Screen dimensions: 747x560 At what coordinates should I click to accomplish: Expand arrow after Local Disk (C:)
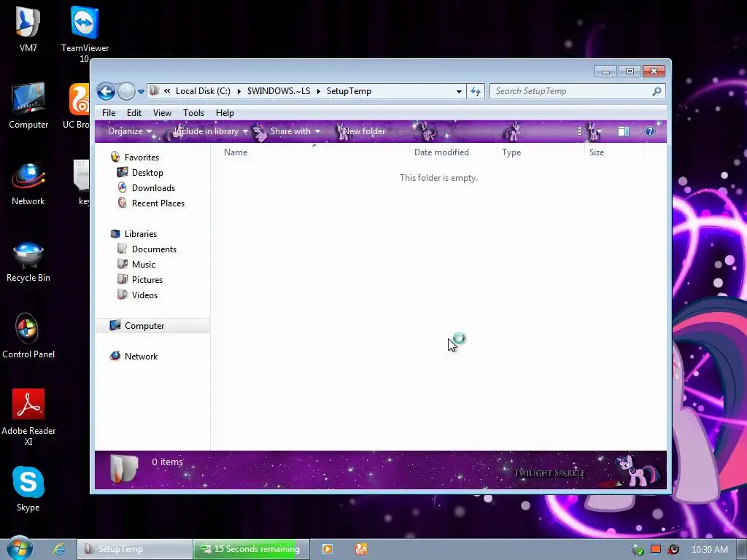239,91
